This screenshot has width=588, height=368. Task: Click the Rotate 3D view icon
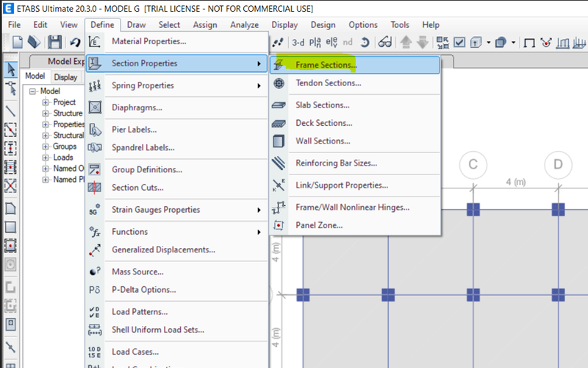365,43
